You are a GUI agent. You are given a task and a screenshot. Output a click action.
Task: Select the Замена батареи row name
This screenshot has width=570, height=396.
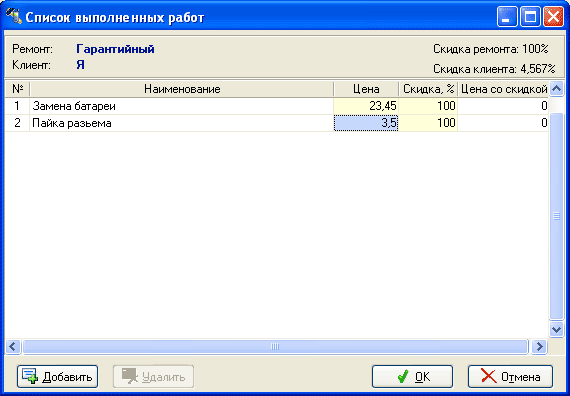181,106
